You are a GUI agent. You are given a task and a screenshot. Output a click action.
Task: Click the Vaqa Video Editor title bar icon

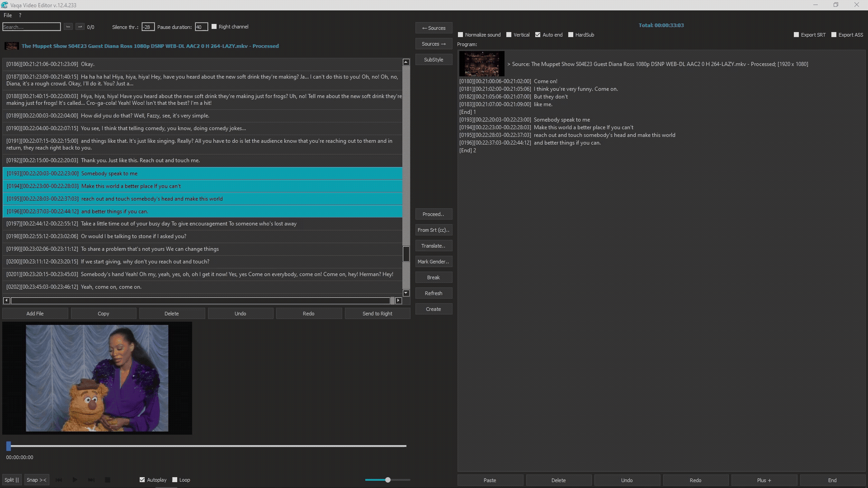(x=5, y=5)
